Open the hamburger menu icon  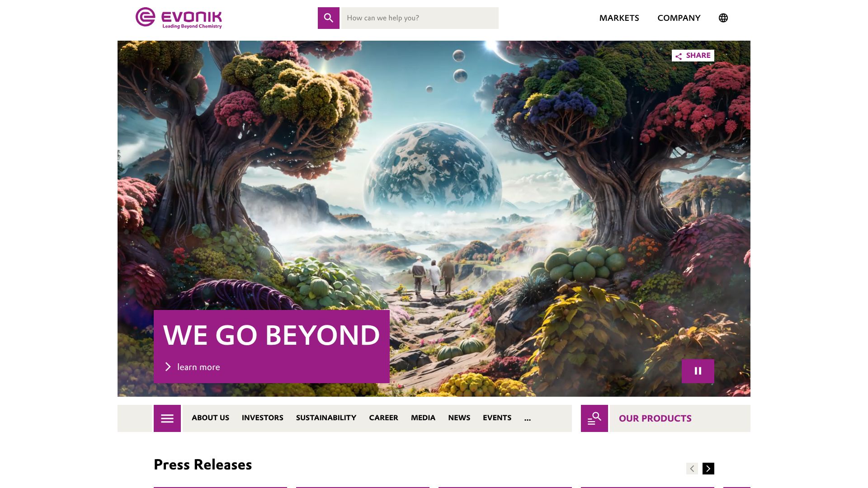167,418
